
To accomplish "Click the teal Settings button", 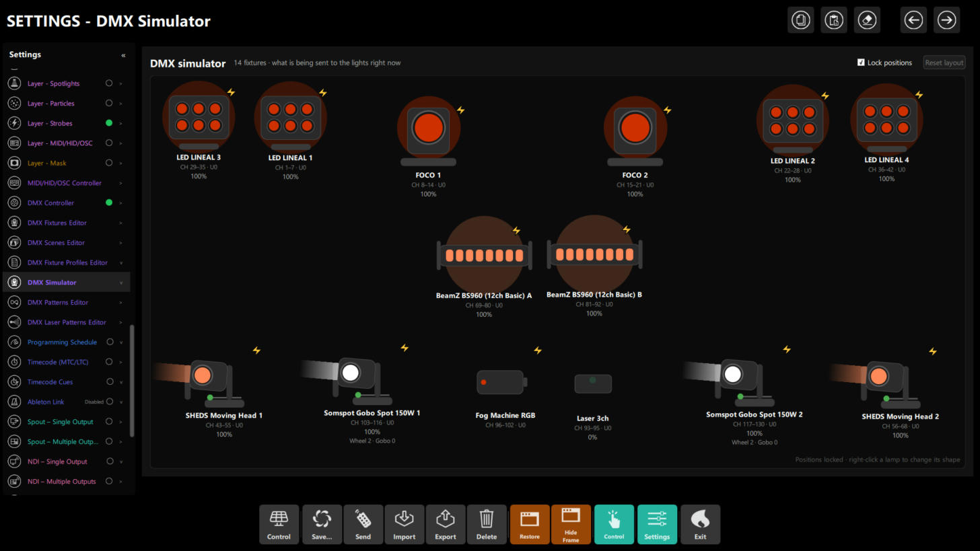I will point(657,524).
